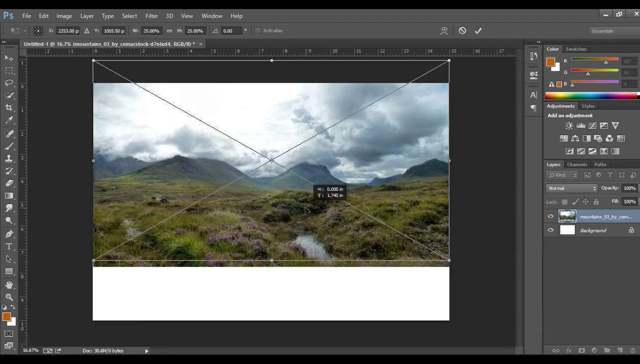Switch to the Channels tab
Image resolution: width=640 pixels, height=364 pixels.
577,165
